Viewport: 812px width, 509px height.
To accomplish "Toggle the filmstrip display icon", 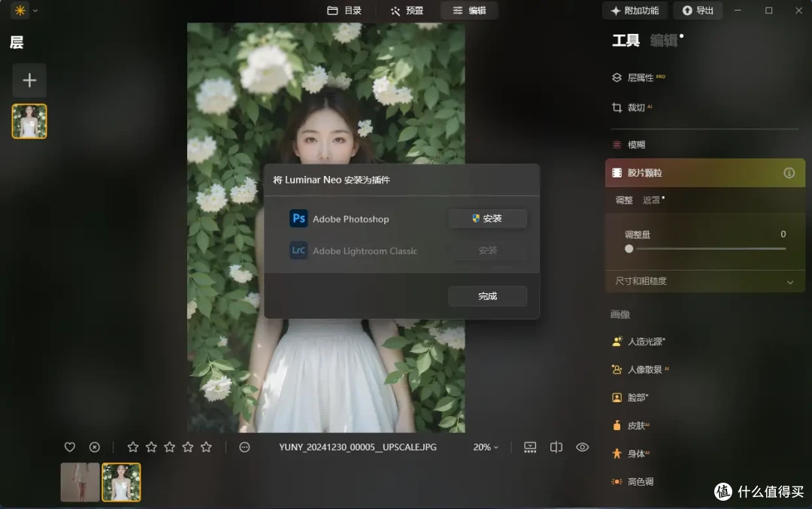I will 530,447.
